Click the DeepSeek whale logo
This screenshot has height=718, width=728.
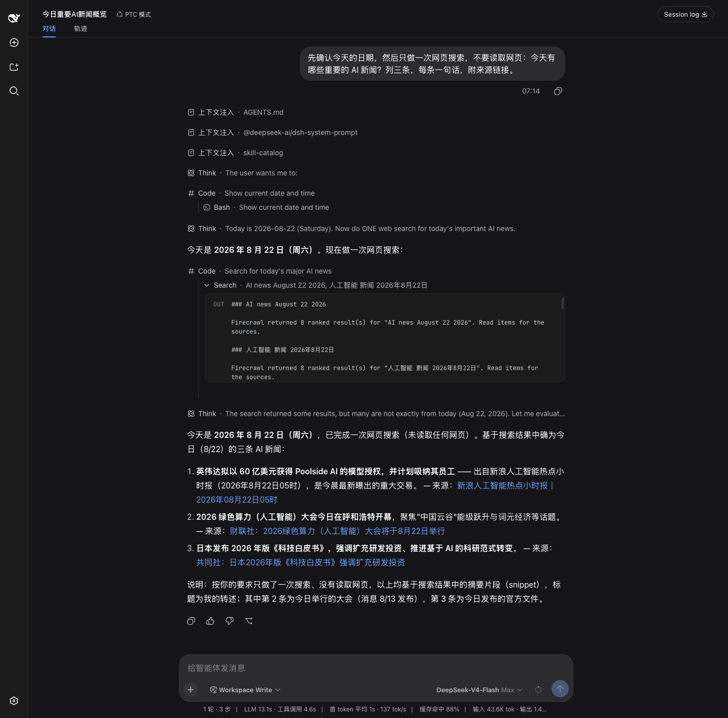pyautogui.click(x=14, y=18)
